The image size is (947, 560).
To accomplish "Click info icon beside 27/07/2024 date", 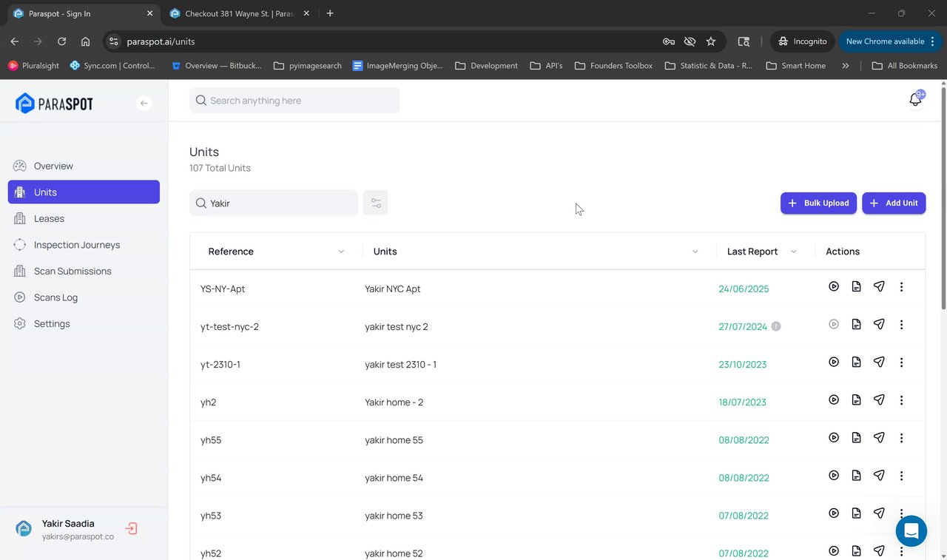I will tap(776, 325).
